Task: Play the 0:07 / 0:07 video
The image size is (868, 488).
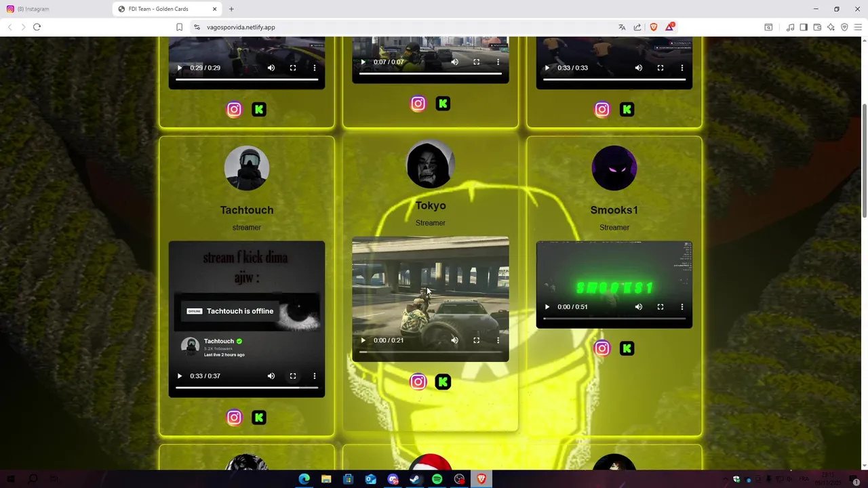Action: 363,62
